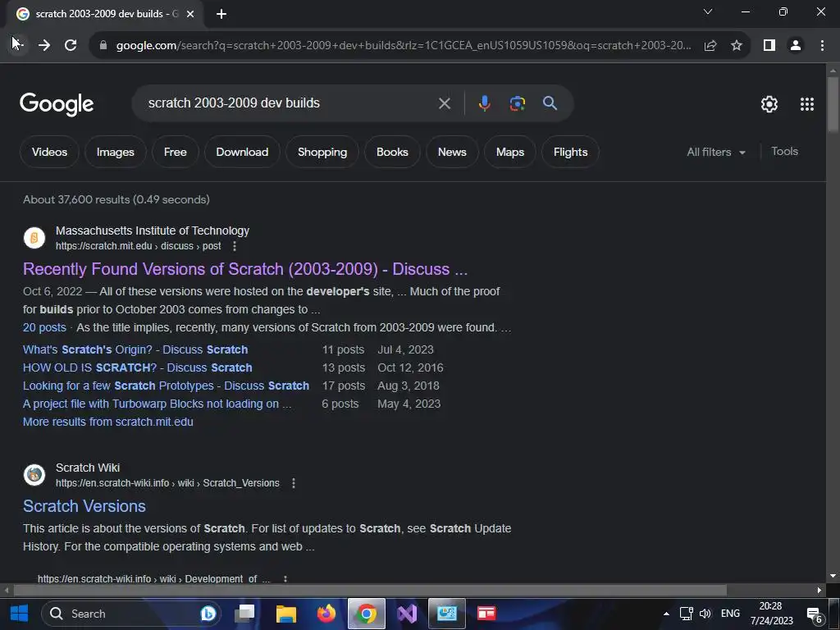Reload the page with the refresh icon
The height and width of the screenshot is (630, 840).
[x=71, y=46]
